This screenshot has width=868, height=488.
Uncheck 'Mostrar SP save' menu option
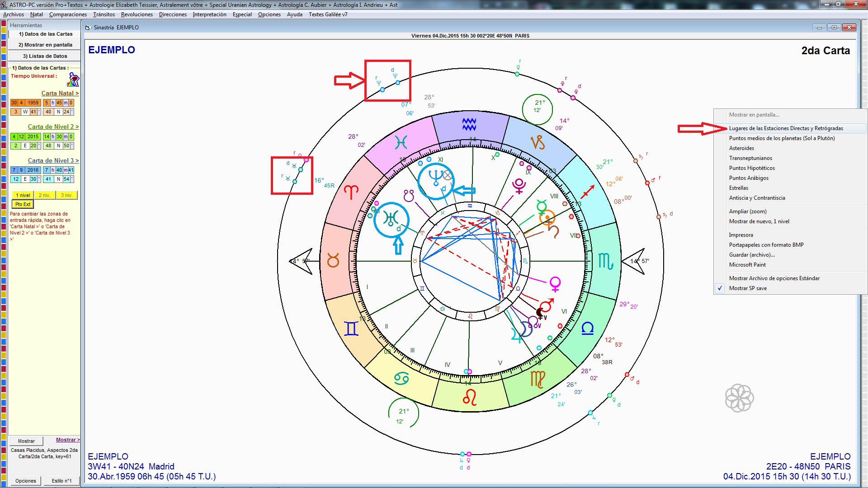coord(747,288)
